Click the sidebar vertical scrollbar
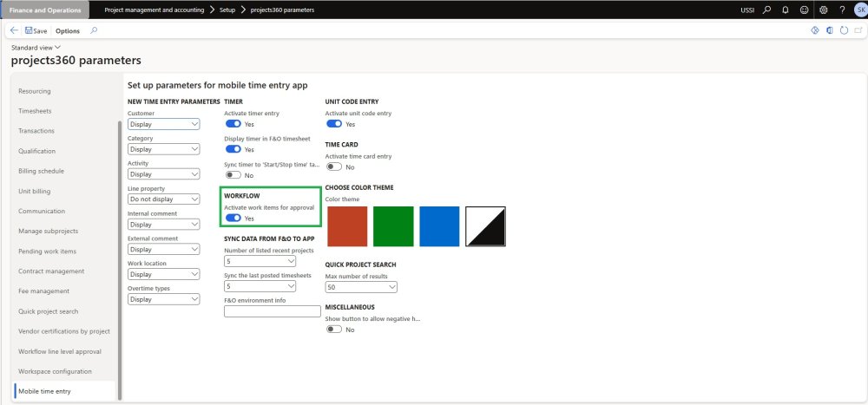Screen dimensions: 868x405 coord(120,260)
